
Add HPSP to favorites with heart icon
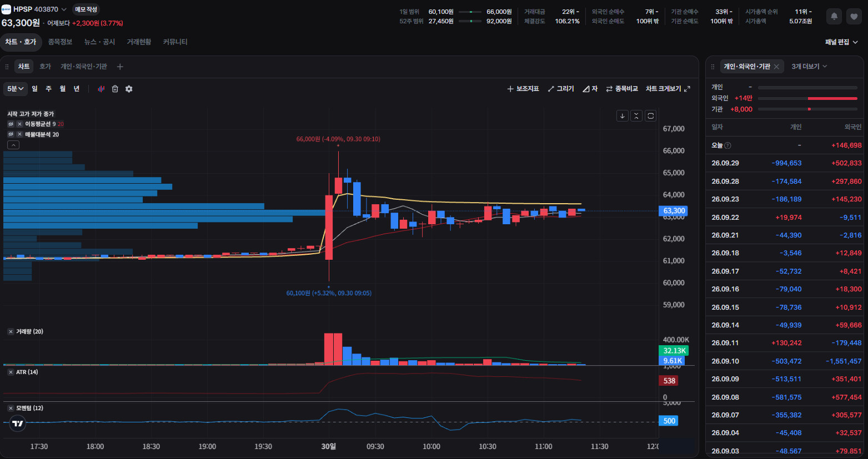coord(854,17)
